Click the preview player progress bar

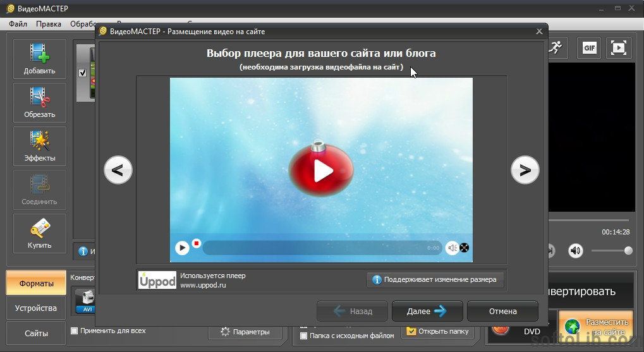coord(322,248)
